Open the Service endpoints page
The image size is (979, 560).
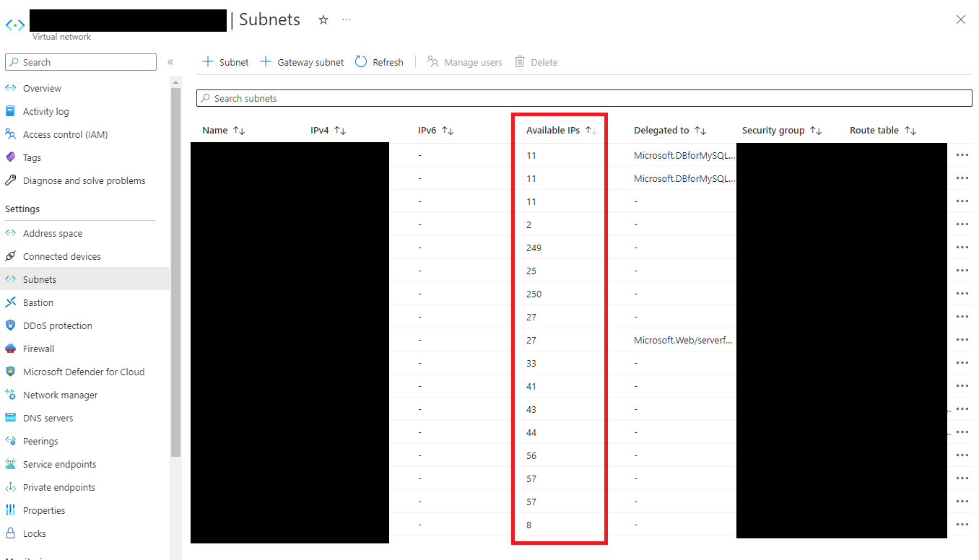pyautogui.click(x=58, y=463)
